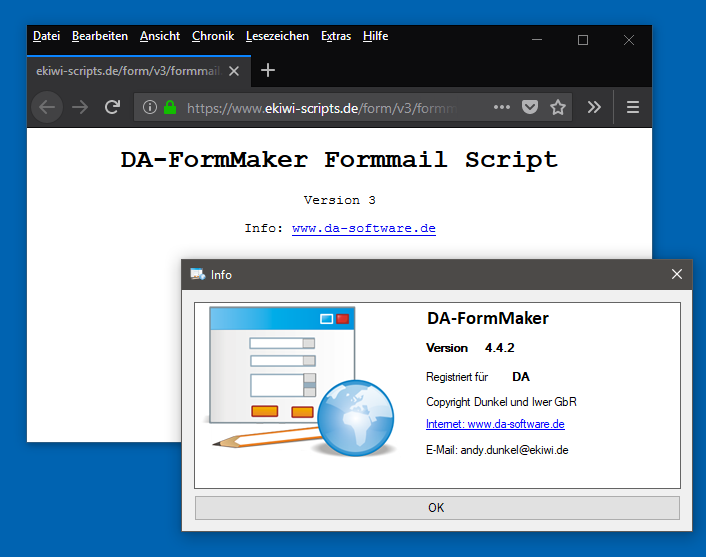Open the Datei menu
706x557 pixels.
coord(46,36)
